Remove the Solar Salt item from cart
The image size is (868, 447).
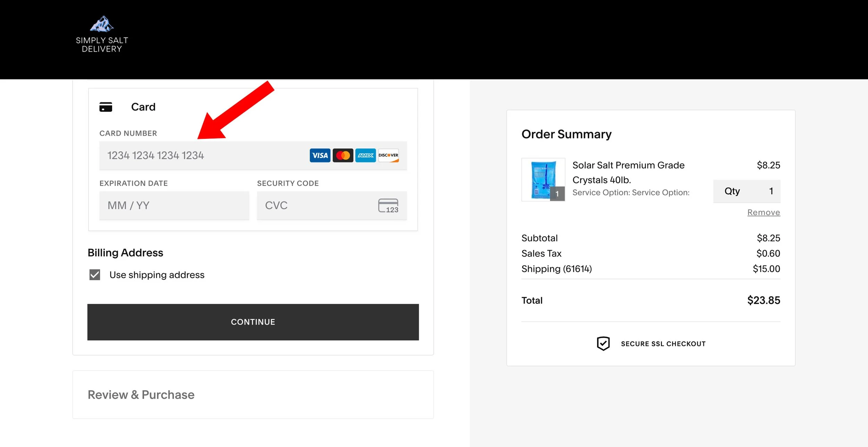coord(763,212)
